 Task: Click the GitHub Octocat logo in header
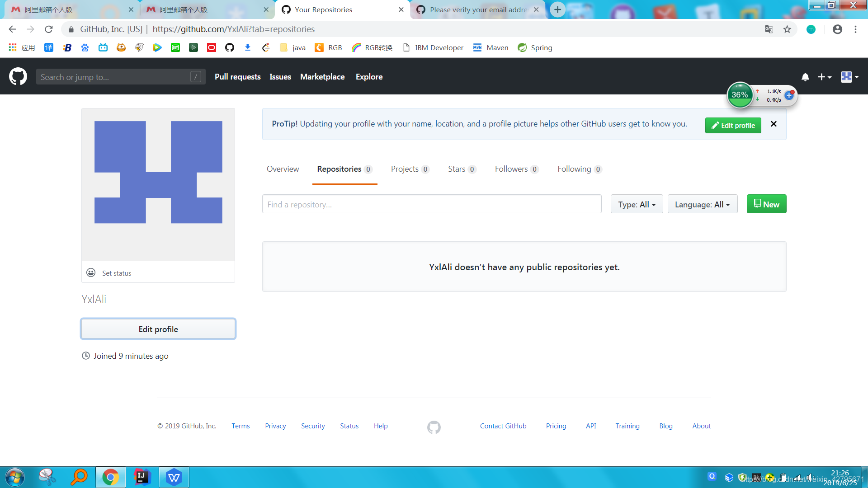point(18,77)
